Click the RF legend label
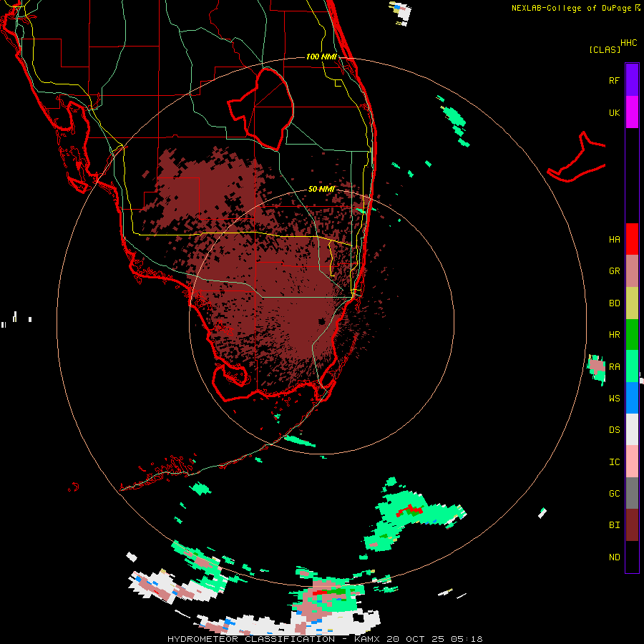 pyautogui.click(x=614, y=80)
